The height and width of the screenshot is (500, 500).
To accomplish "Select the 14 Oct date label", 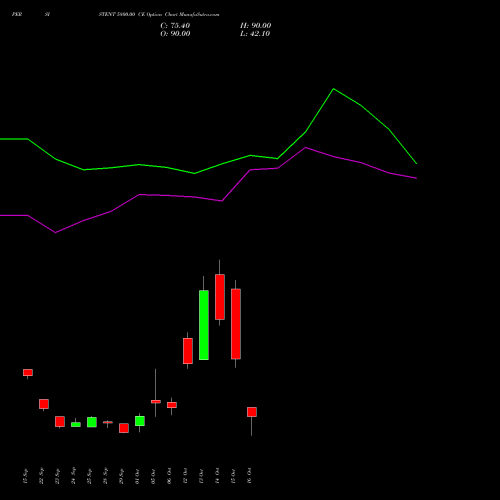I will 217,476.
